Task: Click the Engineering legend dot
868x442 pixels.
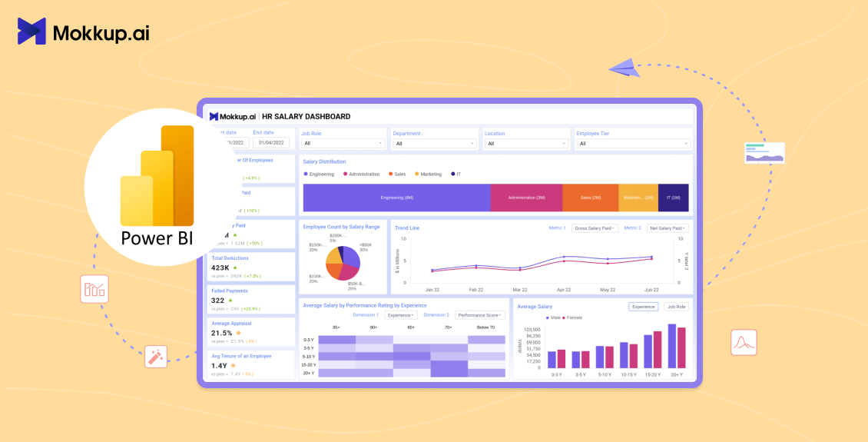Action: [306, 174]
